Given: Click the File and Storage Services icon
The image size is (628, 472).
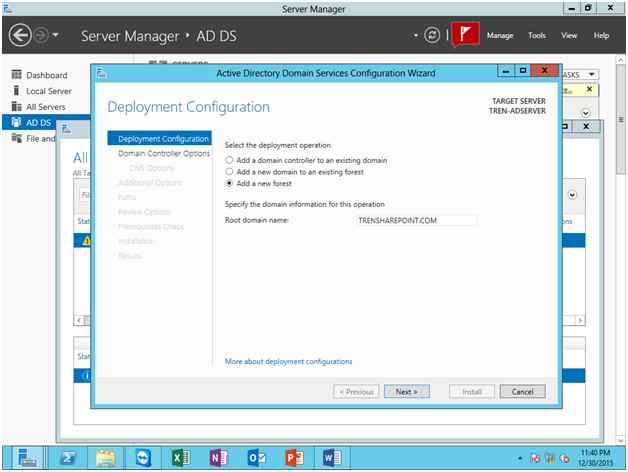Looking at the screenshot, I should click(x=16, y=138).
